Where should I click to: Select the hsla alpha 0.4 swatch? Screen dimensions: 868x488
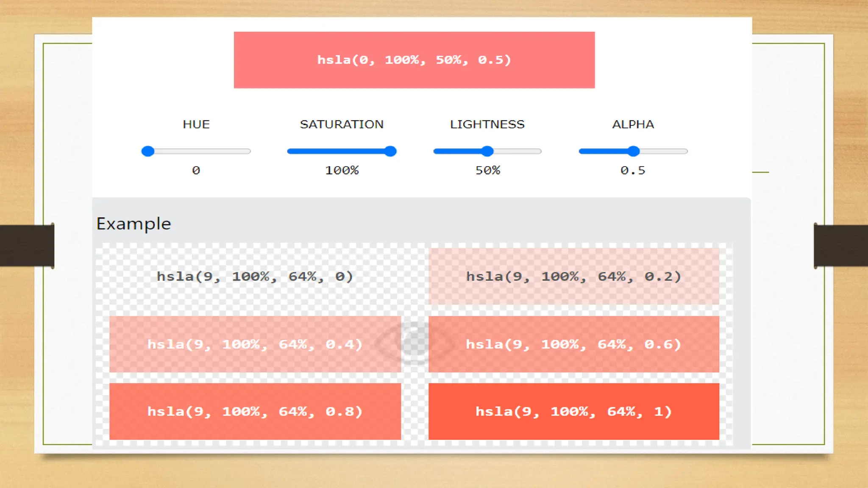(x=255, y=344)
